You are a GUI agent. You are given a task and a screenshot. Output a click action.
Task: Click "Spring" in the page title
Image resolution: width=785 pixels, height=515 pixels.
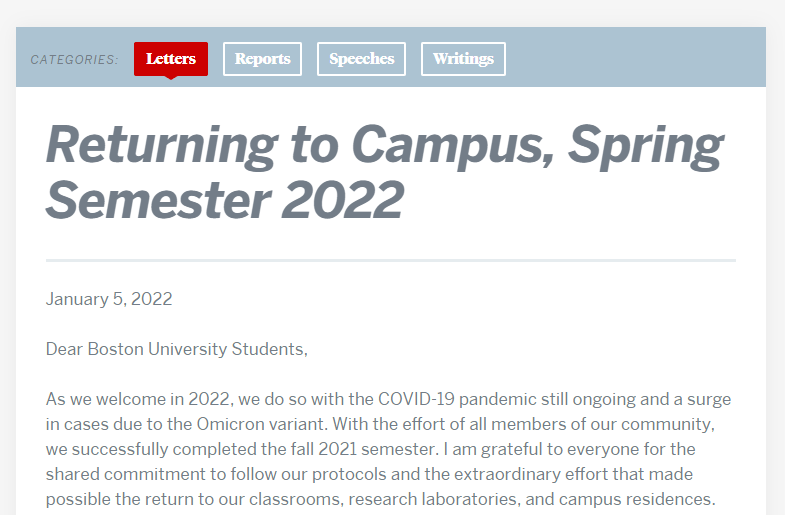[x=644, y=145]
